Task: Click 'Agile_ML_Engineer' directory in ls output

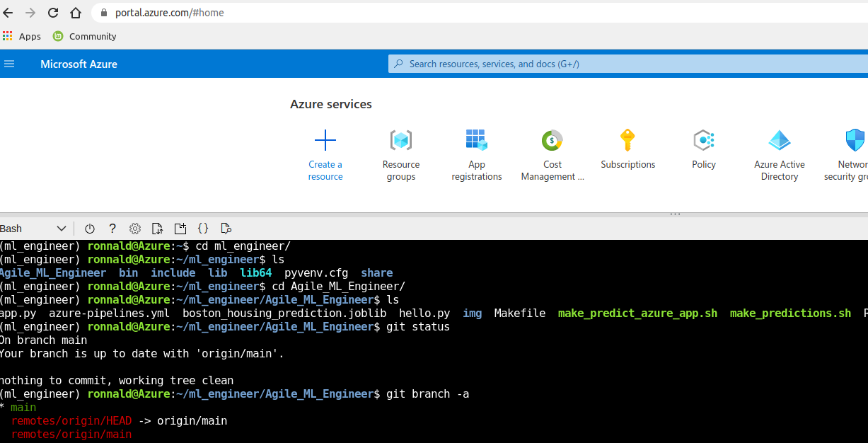Action: (x=52, y=272)
